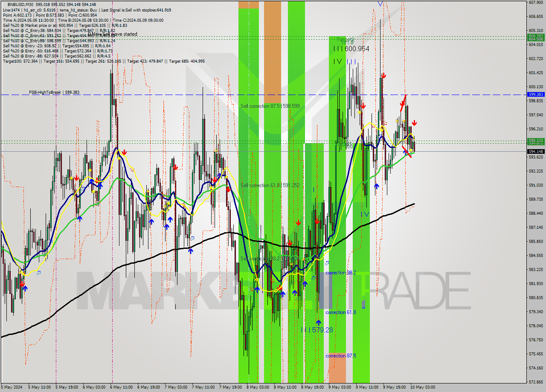This screenshot has width=546, height=392.
Task: Click the black 594.148 current price tag
Action: 536,151
